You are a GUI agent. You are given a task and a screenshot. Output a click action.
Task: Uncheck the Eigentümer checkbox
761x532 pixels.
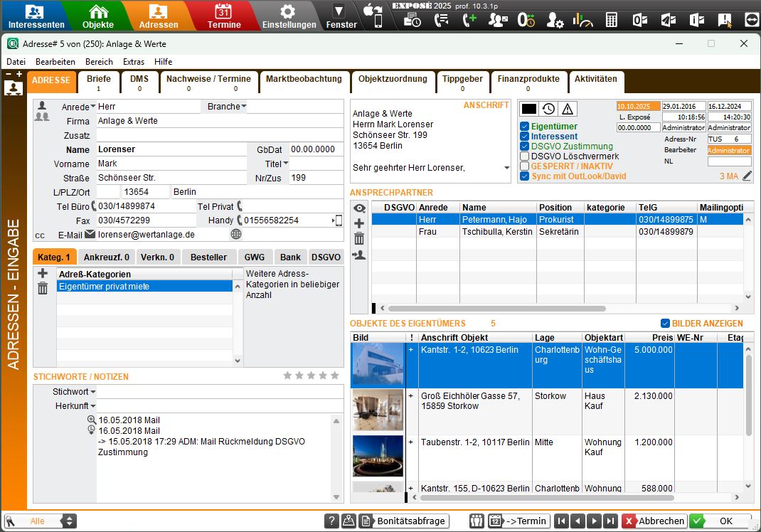coord(524,126)
